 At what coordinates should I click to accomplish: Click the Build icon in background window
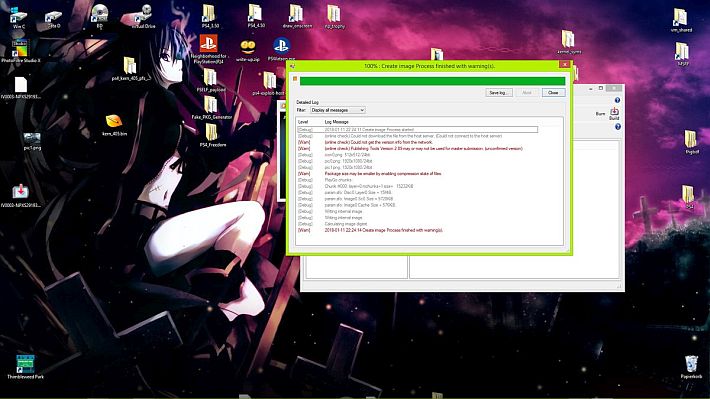(x=614, y=113)
